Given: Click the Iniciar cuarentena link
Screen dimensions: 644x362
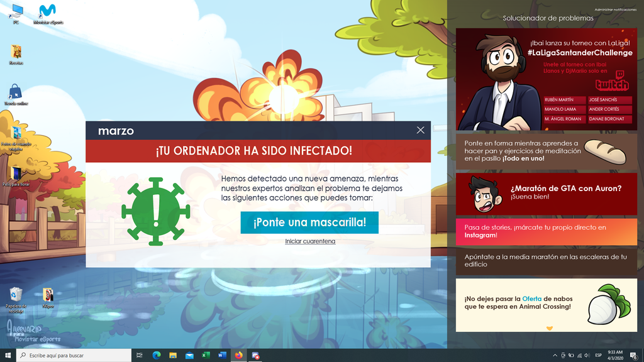Looking at the screenshot, I should coord(310,241).
